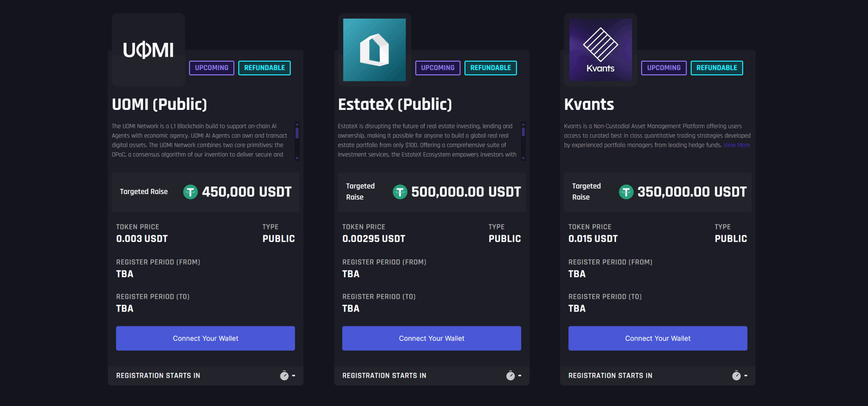Image resolution: width=868 pixels, height=406 pixels.
Task: Click the scroll-up arrow in UOMI description
Action: [297, 124]
